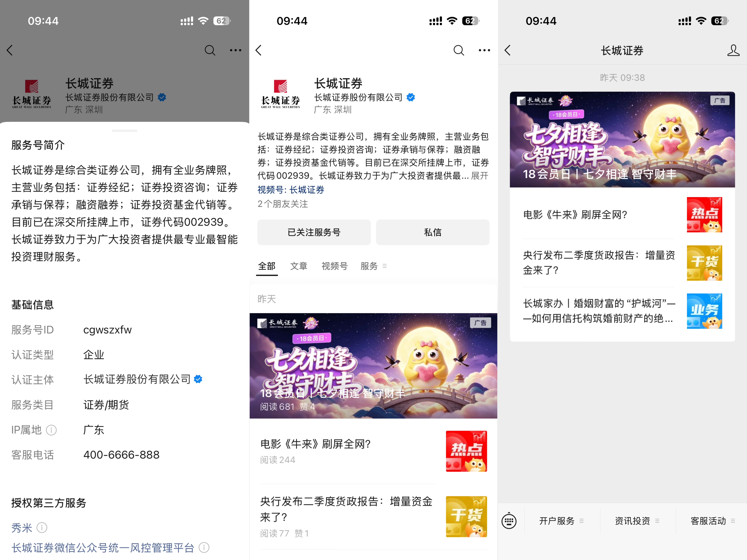Tap the 长城证券 logo on the middle profile screen
Viewport: 747px width, 560px height.
point(280,94)
